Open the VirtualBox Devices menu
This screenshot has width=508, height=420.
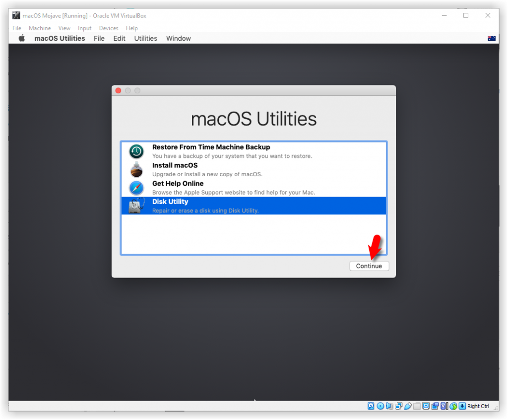pyautogui.click(x=109, y=28)
